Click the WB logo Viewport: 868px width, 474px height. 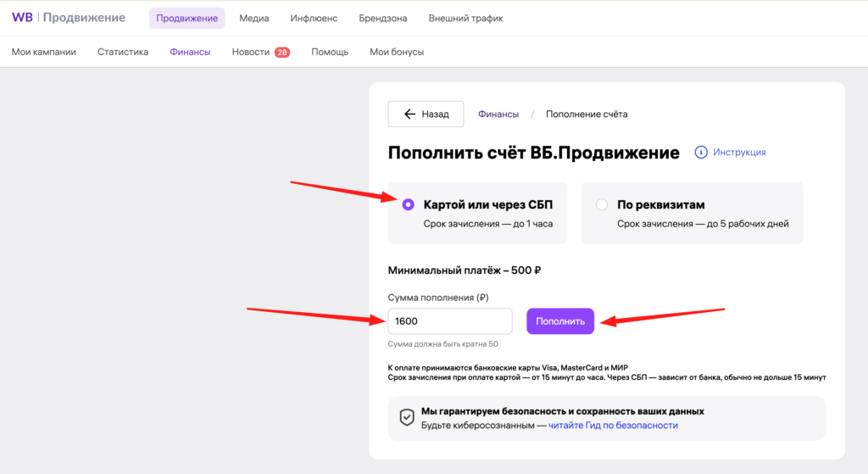point(22,18)
